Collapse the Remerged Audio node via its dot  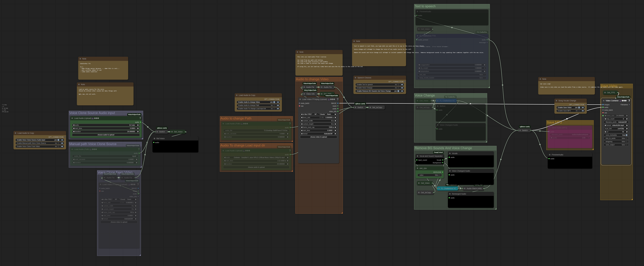[x=450, y=194]
